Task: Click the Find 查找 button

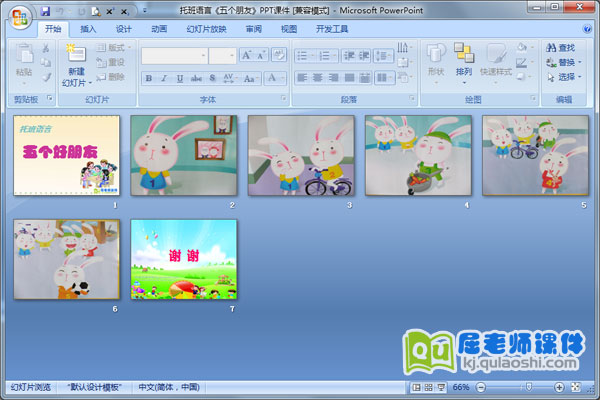Action: 561,48
